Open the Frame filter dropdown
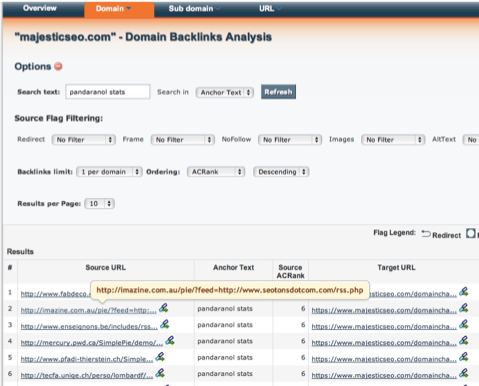Image resolution: width=479 pixels, height=386 pixels. click(183, 140)
